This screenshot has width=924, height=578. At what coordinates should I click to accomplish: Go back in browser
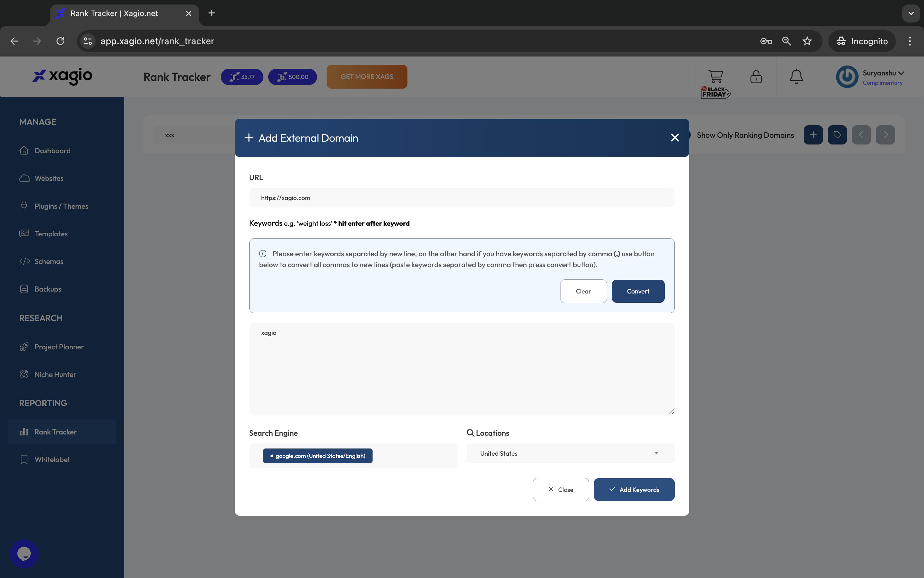14,41
